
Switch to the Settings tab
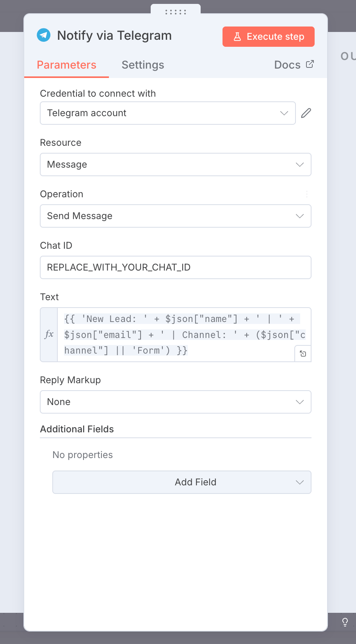pos(143,65)
